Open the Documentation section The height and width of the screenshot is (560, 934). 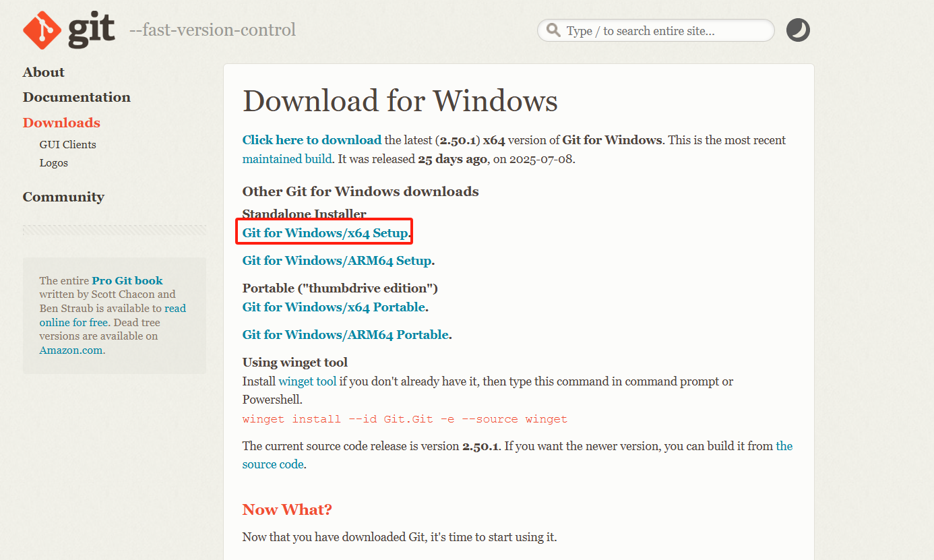(77, 97)
